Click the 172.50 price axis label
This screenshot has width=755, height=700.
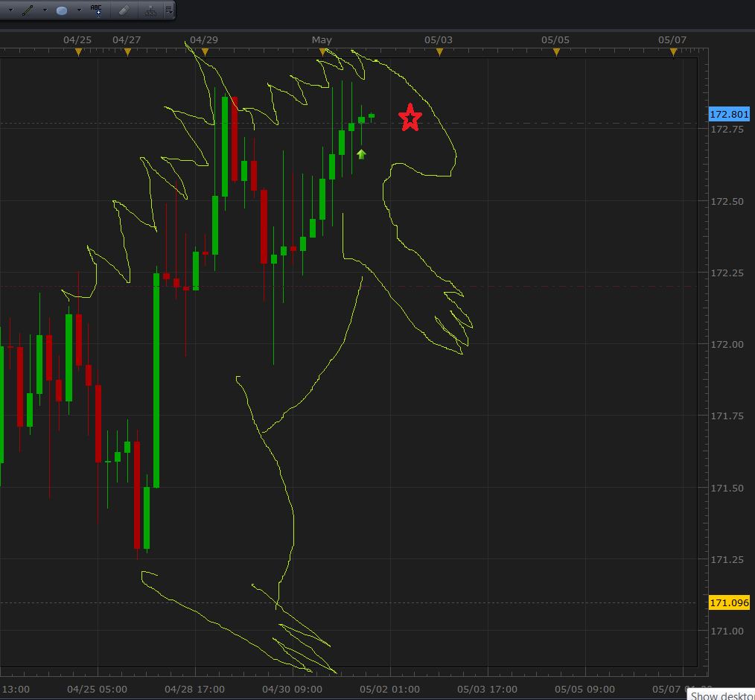[727, 201]
